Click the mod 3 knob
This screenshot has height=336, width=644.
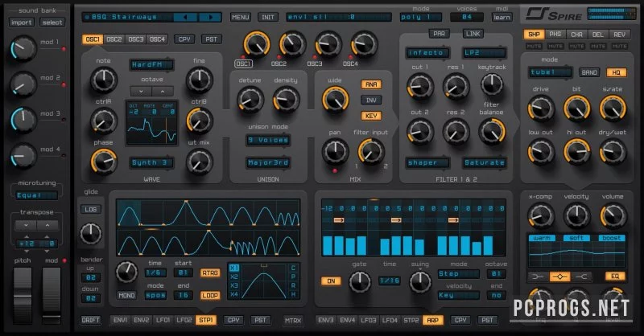point(23,120)
